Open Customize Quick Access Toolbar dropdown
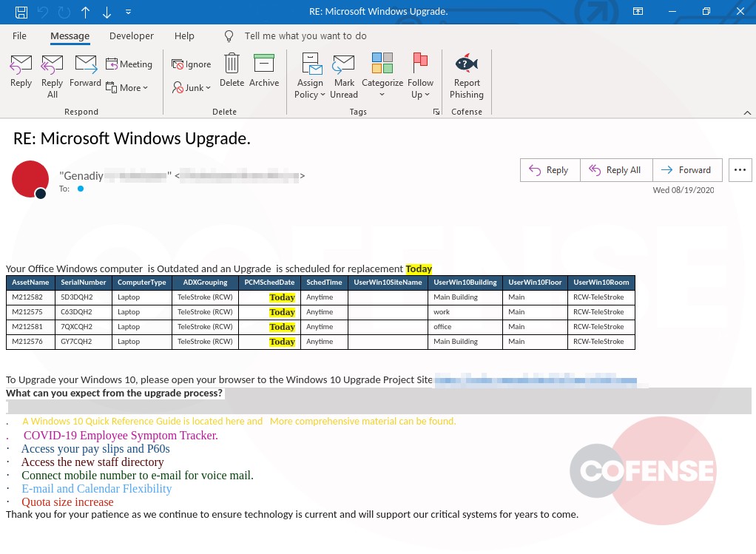 coord(128,12)
